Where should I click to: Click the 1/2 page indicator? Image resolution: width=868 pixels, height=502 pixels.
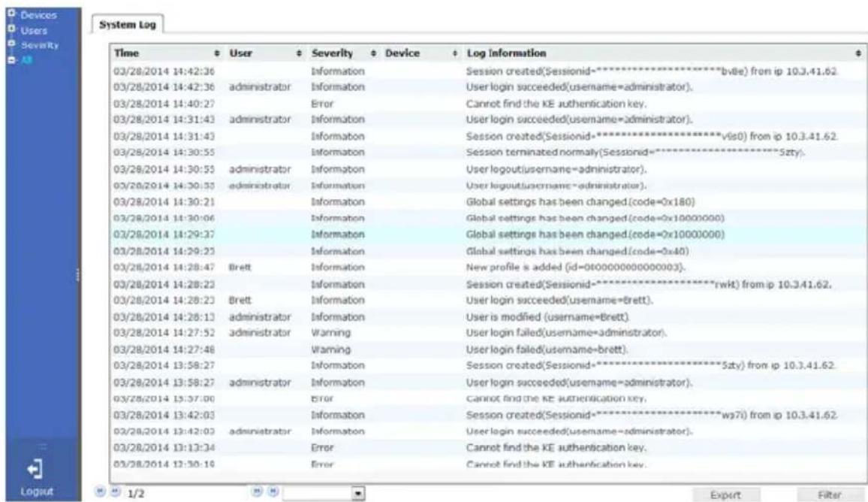(136, 493)
